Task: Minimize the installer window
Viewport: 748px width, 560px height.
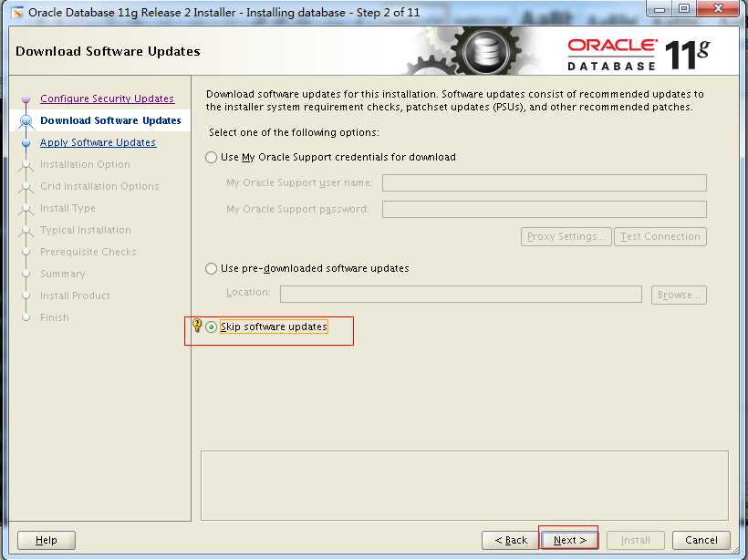Action: pos(660,9)
